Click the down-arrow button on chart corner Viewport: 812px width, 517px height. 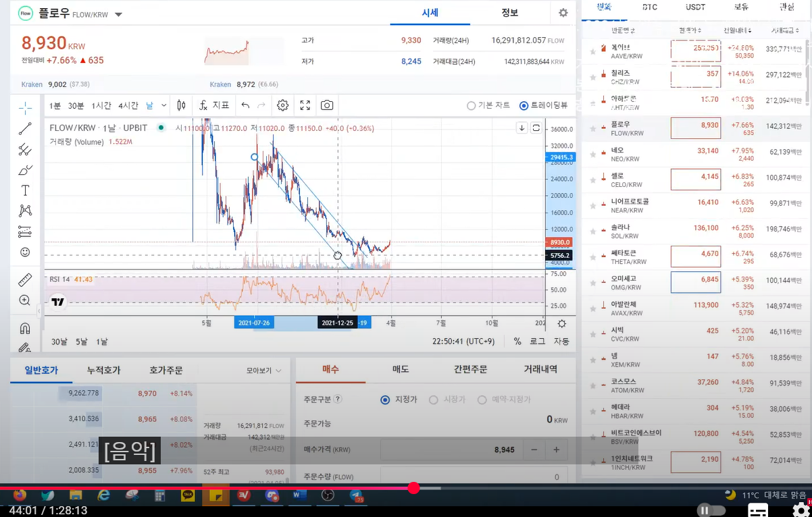point(522,128)
